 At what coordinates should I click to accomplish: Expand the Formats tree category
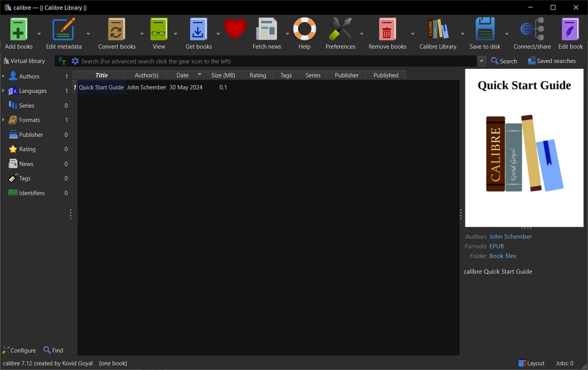coord(3,120)
